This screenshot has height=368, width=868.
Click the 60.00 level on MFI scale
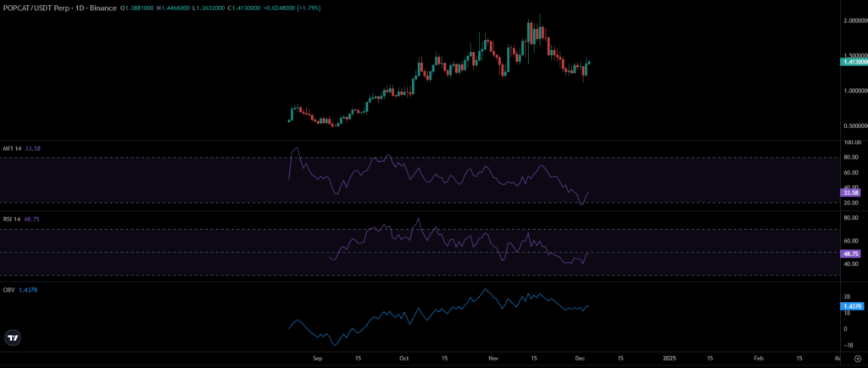coord(849,173)
